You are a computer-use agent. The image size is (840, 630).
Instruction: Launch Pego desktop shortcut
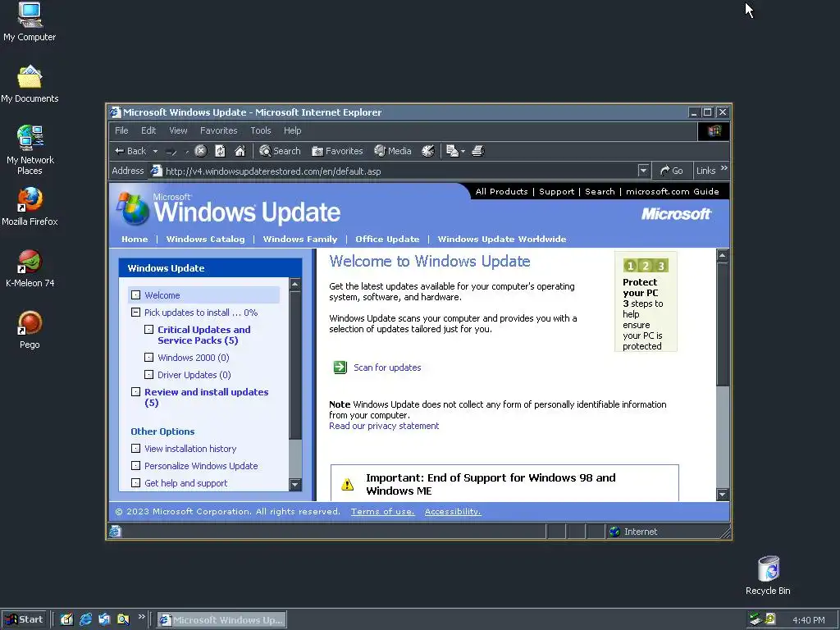pyautogui.click(x=30, y=330)
